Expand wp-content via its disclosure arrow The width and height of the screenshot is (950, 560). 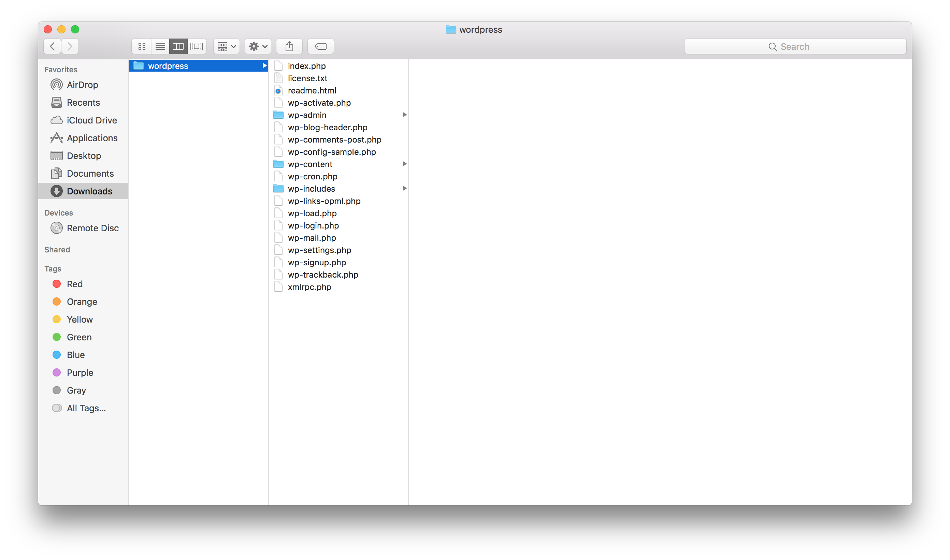[x=404, y=164]
